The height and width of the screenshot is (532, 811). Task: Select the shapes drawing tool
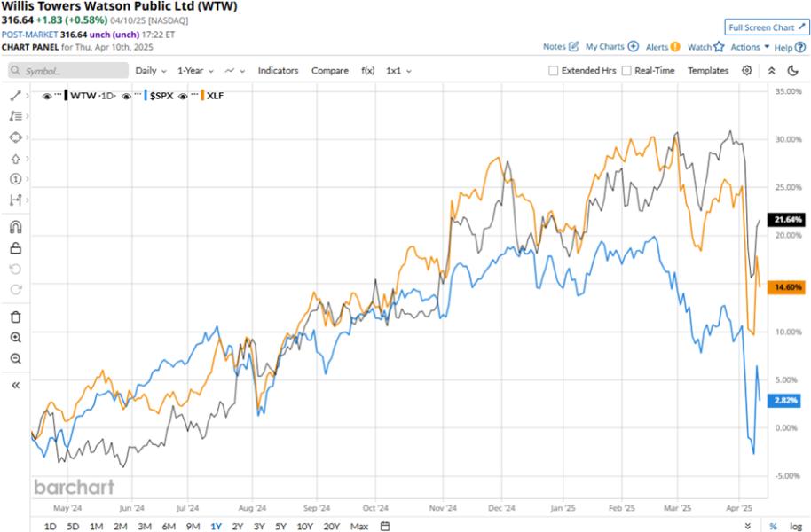point(15,137)
